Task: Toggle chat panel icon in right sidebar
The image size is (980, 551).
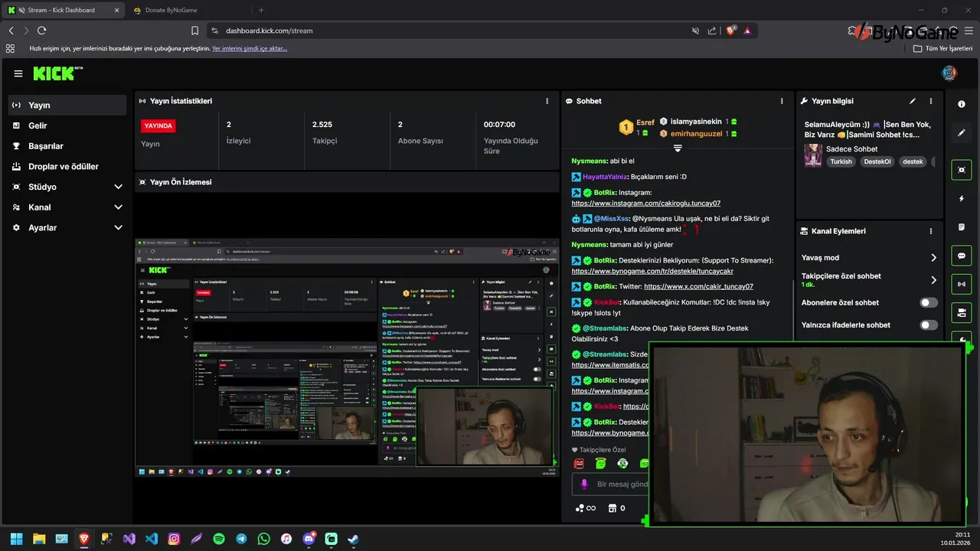Action: click(962, 256)
